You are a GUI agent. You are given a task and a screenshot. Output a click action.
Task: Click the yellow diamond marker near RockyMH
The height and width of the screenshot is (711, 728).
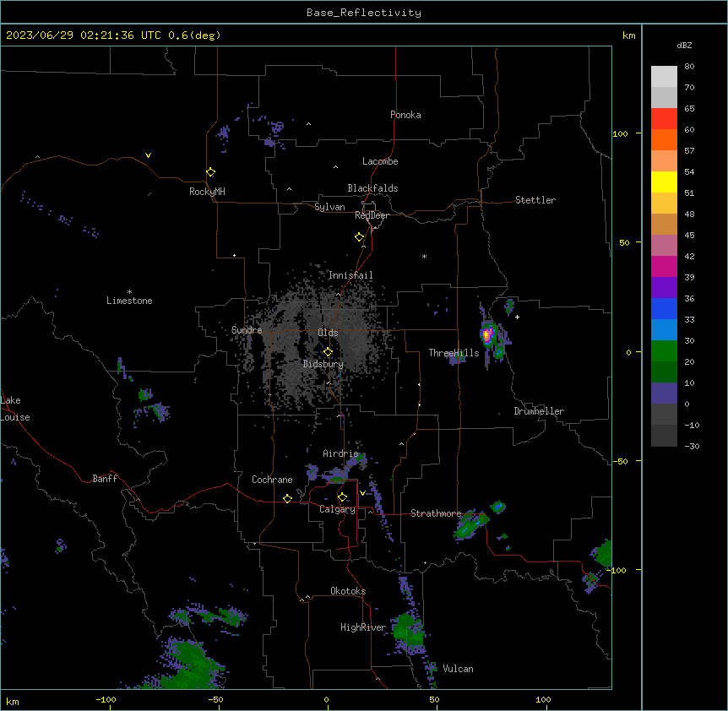coord(210,172)
